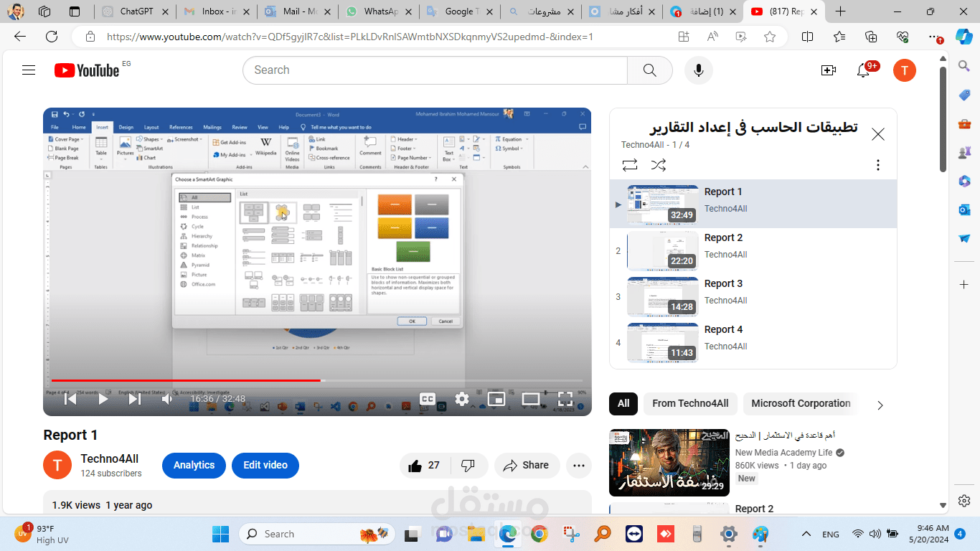Click the YouTube search magnifier button
The width and height of the screenshot is (980, 551).
coord(650,70)
